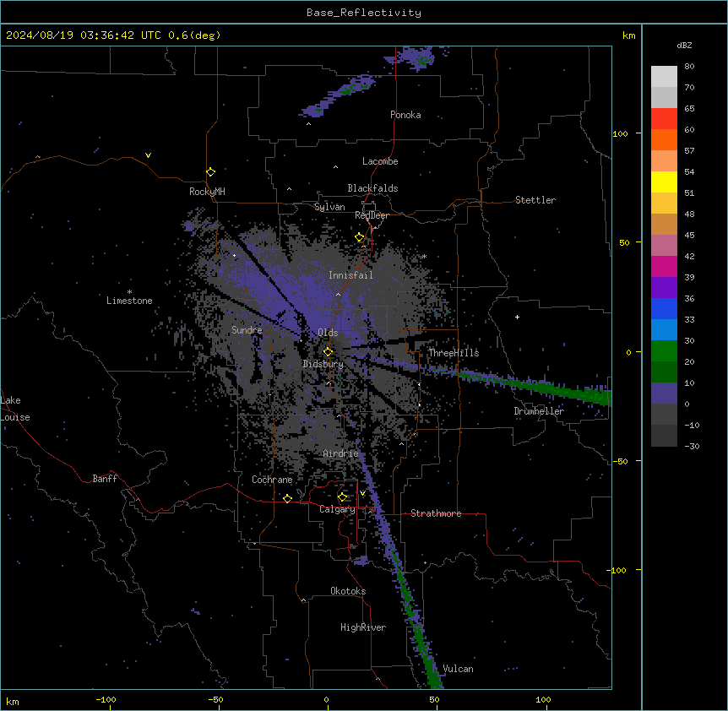Screen dimensions: 728x711
Task: Click the RockyMH label
Action: [207, 192]
